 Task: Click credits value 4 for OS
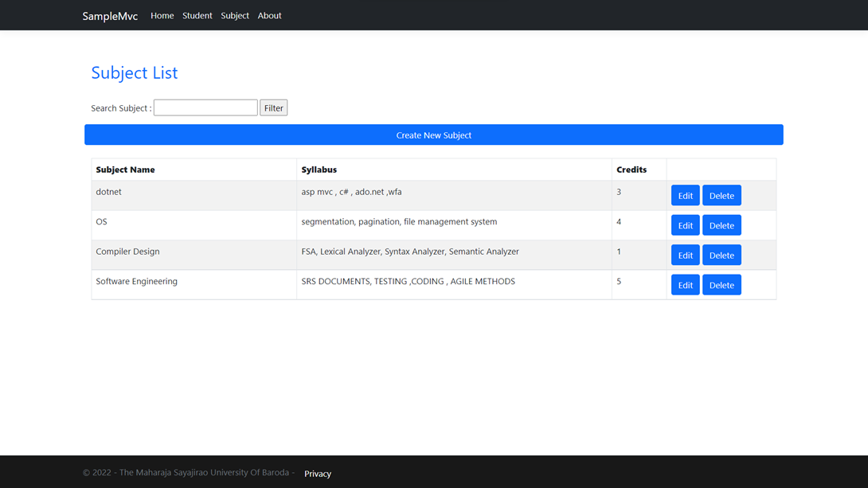(619, 221)
